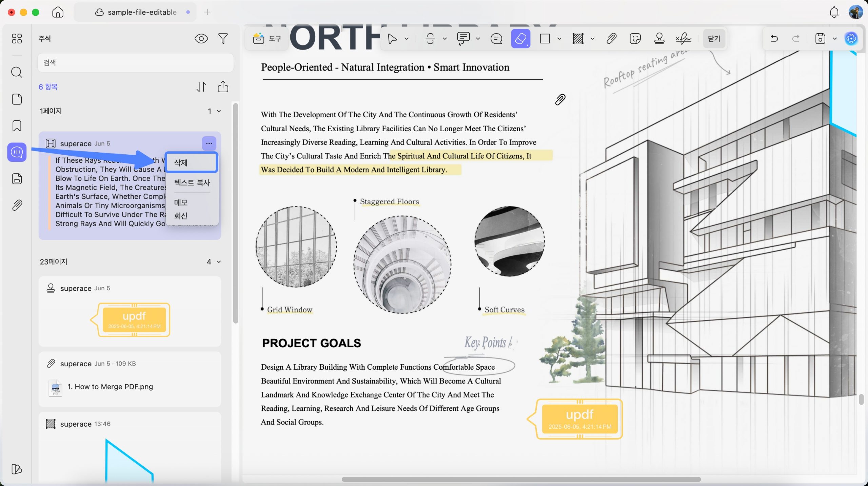Select the attach file paperclip tool
Viewport: 868px width, 486px height.
tap(611, 39)
